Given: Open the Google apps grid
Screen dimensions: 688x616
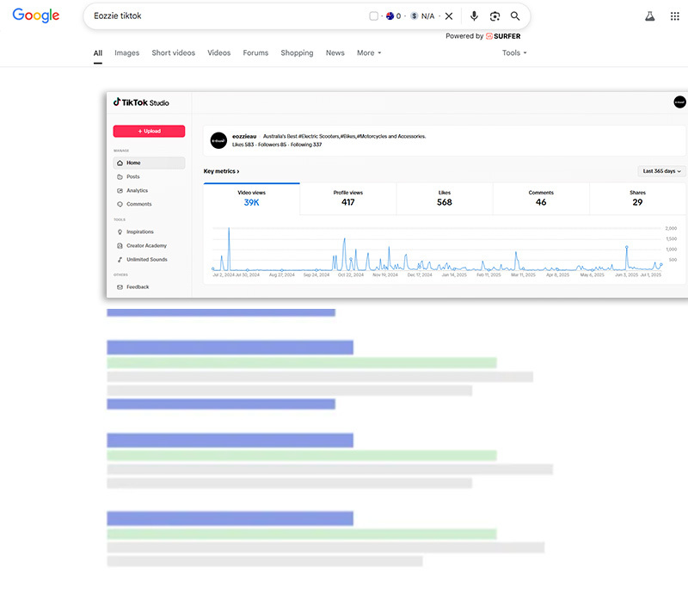Looking at the screenshot, I should (x=675, y=16).
